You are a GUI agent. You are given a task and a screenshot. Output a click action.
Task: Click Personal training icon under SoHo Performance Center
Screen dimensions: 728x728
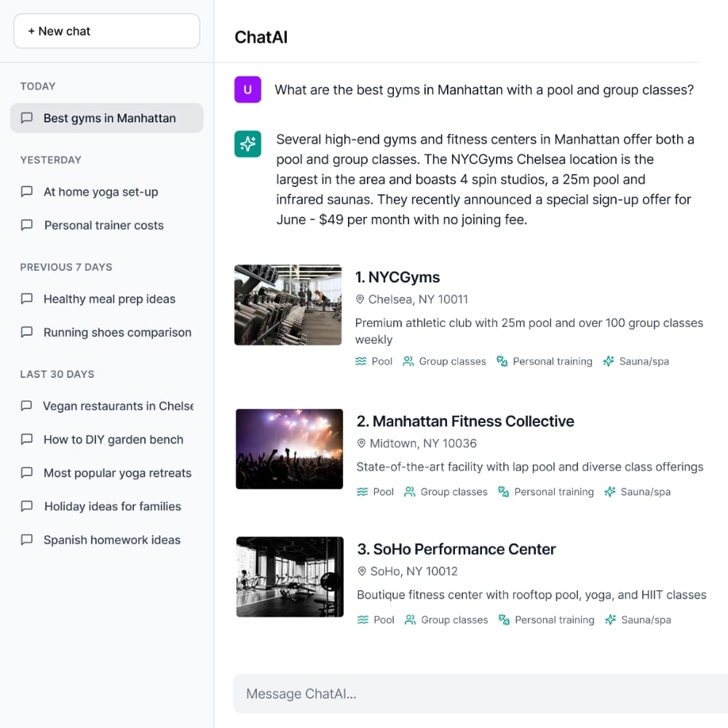click(504, 620)
